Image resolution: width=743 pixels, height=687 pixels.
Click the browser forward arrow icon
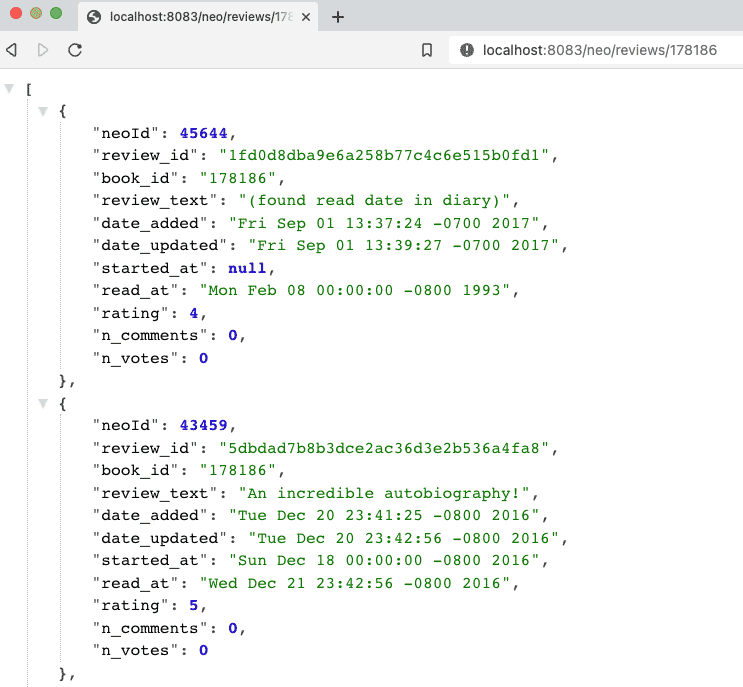point(43,50)
